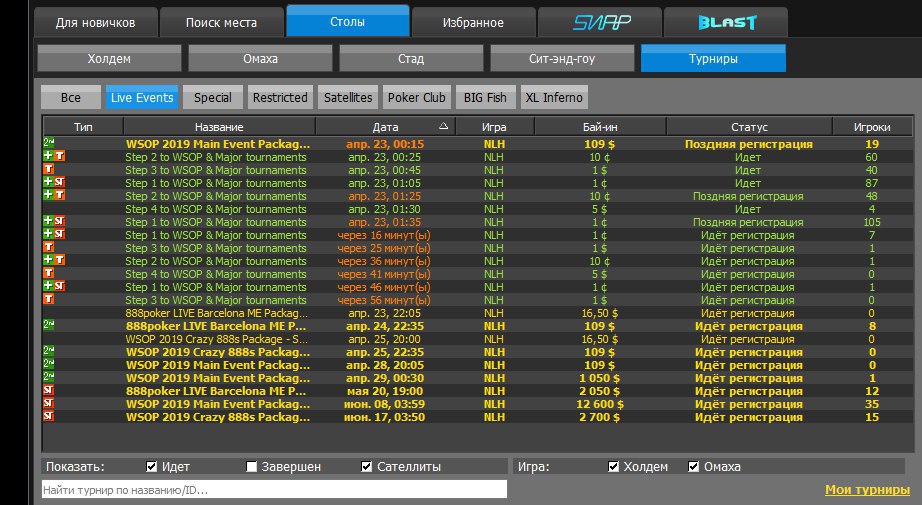Image resolution: width=922 pixels, height=505 pixels.
Task: Click green 2nd-chance icon on 00:15 WSOP row
Action: (48, 144)
